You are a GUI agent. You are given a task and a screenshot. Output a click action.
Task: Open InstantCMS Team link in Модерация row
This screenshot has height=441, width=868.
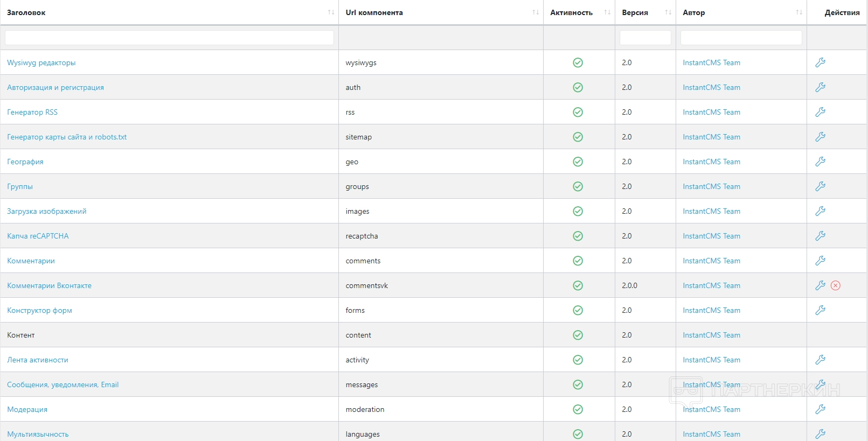click(711, 409)
